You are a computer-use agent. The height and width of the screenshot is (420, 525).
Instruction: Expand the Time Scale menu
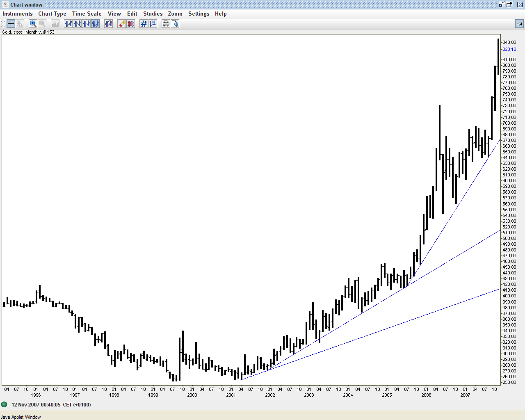coord(87,14)
